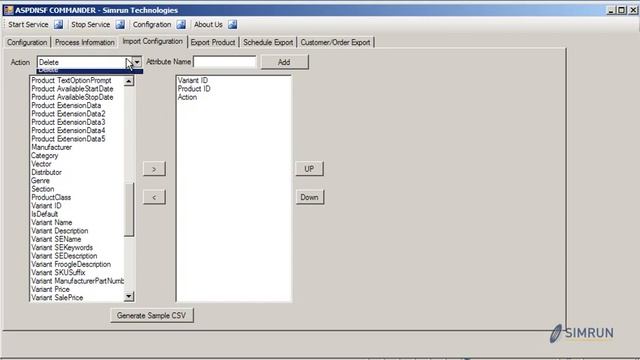Select Product AvailableStopDate in list
Viewport: 640px width, 360px height.
click(72, 97)
